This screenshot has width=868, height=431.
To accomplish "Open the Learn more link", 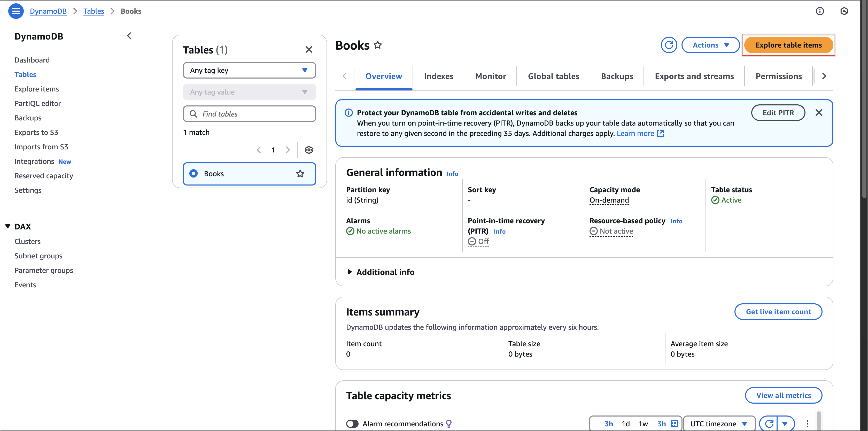I will tap(640, 133).
